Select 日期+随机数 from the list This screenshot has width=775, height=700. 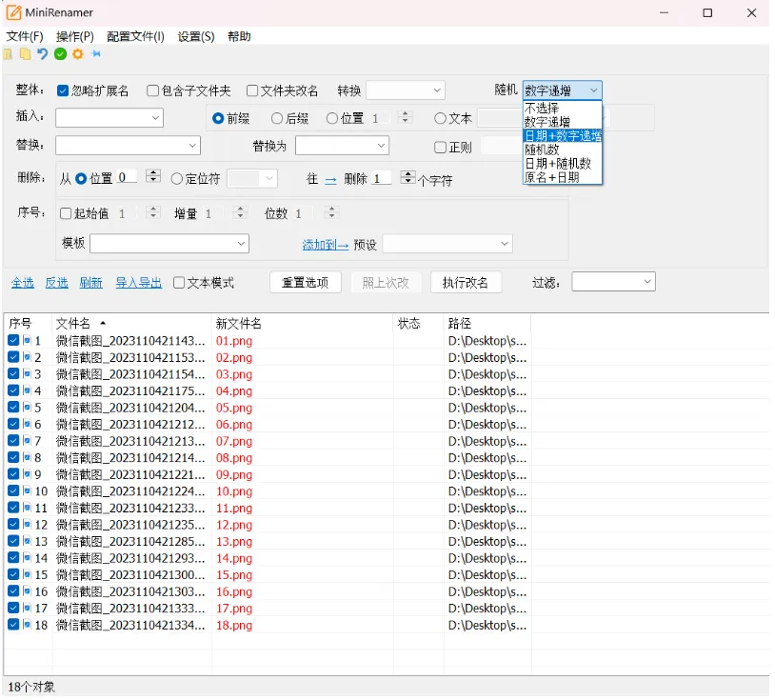coord(562,163)
